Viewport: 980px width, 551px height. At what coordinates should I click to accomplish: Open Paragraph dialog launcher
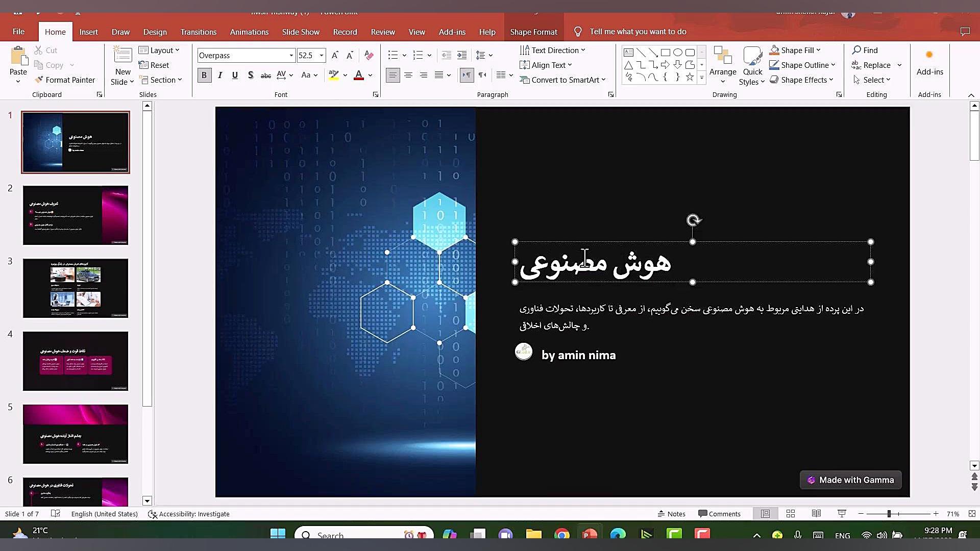click(611, 94)
